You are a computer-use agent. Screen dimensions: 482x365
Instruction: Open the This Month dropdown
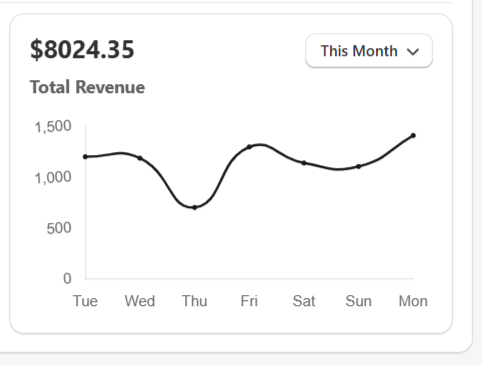point(369,51)
